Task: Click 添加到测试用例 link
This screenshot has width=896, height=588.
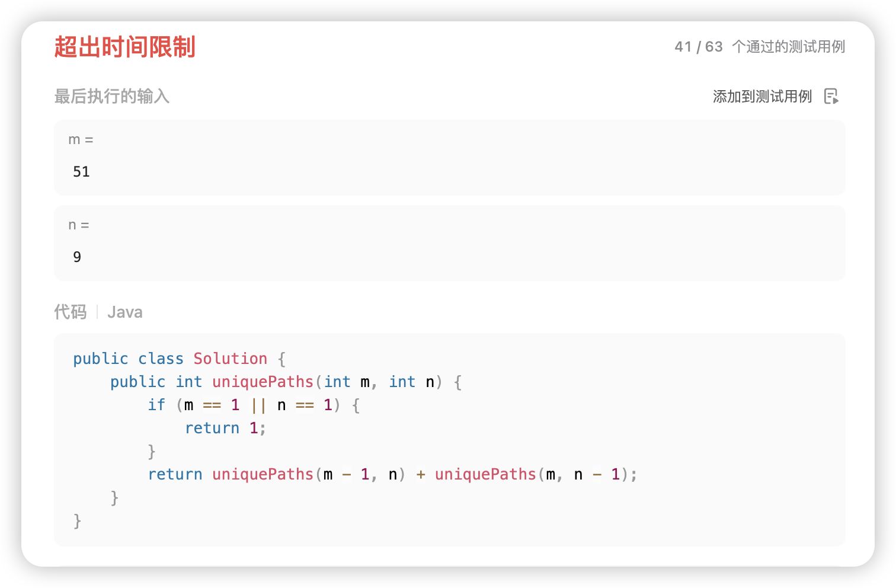Action: coord(762,97)
